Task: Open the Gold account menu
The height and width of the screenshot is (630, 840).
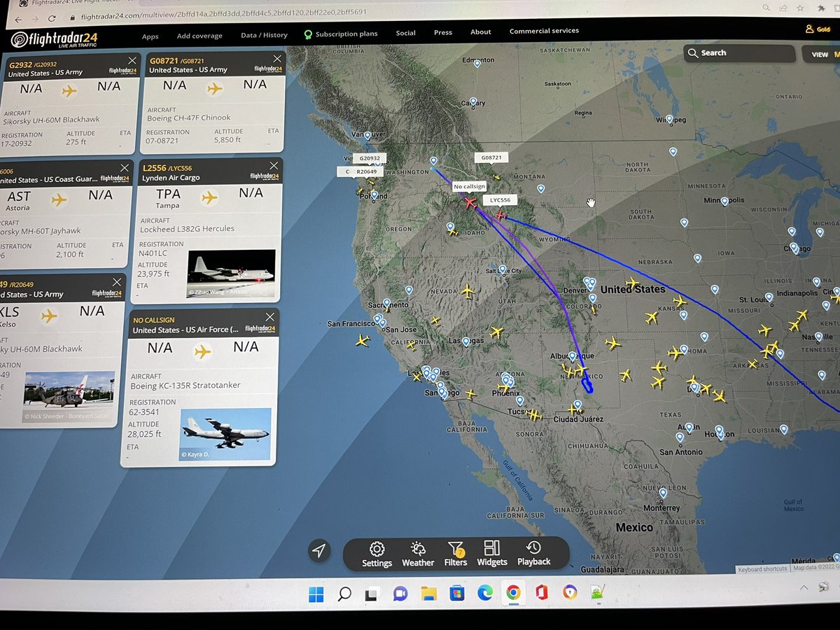Action: (x=818, y=29)
